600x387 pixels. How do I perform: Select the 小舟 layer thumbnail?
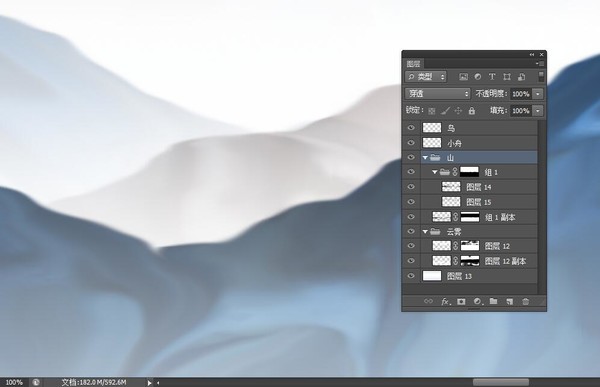coord(432,143)
